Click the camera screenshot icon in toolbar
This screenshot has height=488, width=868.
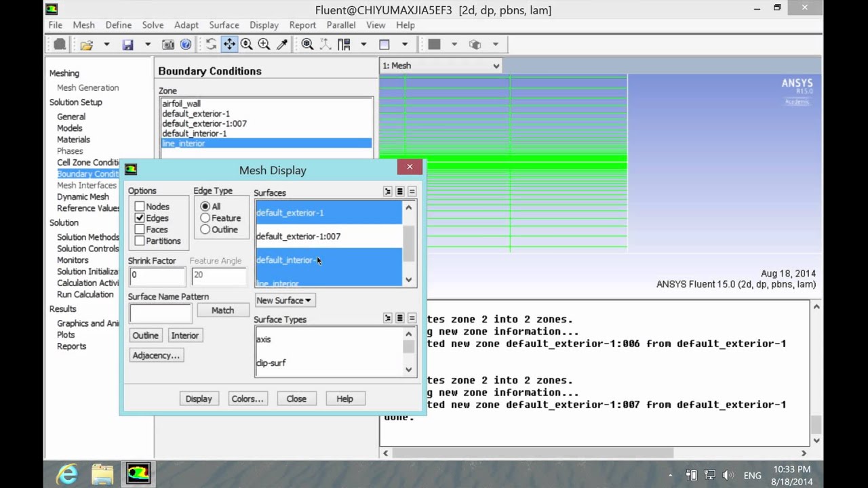pyautogui.click(x=168, y=45)
